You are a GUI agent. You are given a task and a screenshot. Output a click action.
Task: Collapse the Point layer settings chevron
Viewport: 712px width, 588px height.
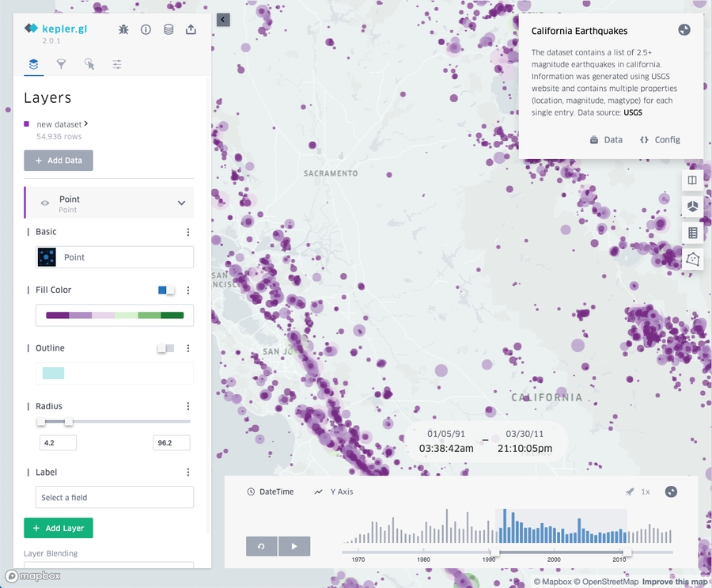pos(181,203)
